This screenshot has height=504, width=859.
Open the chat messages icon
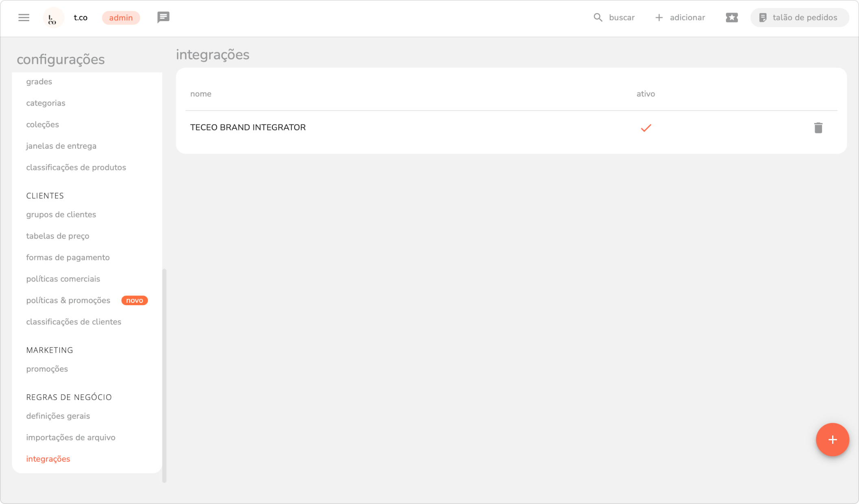click(163, 17)
